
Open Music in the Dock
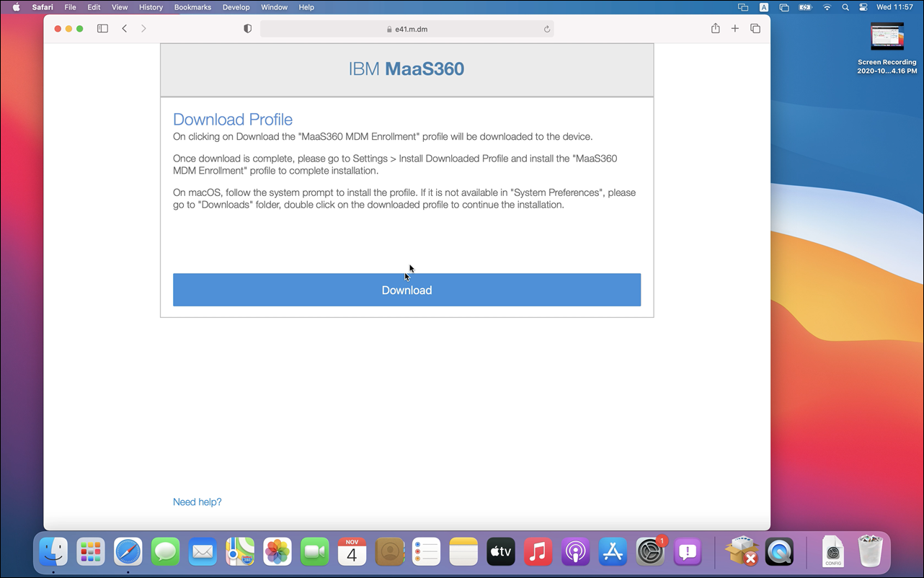coord(538,552)
